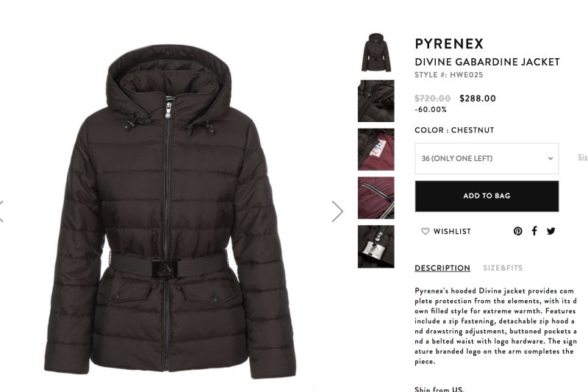View zipper close-up thumbnail

coord(376,101)
